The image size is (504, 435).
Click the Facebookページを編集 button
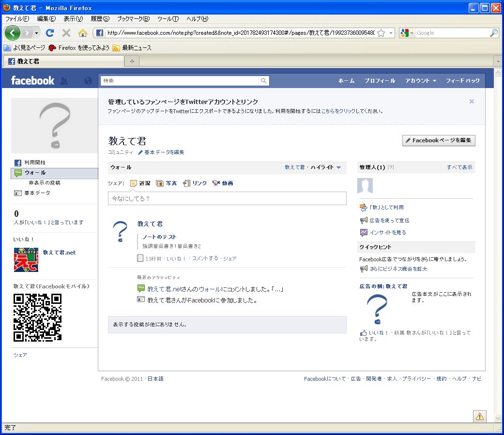(439, 140)
